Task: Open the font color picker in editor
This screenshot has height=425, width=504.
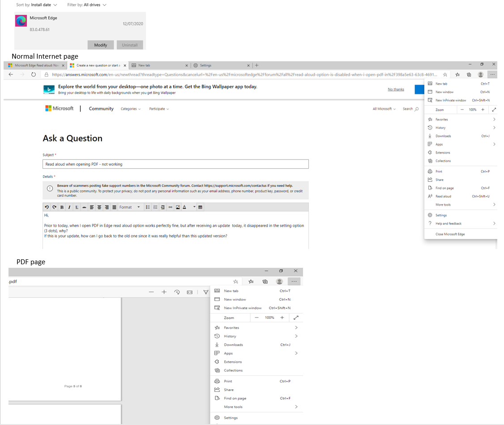Action: 189,207
